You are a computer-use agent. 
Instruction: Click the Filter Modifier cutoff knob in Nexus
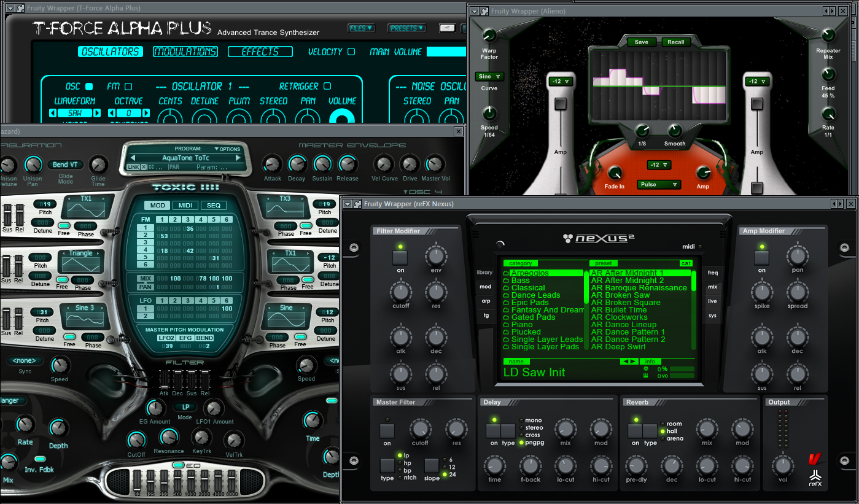coord(401,291)
